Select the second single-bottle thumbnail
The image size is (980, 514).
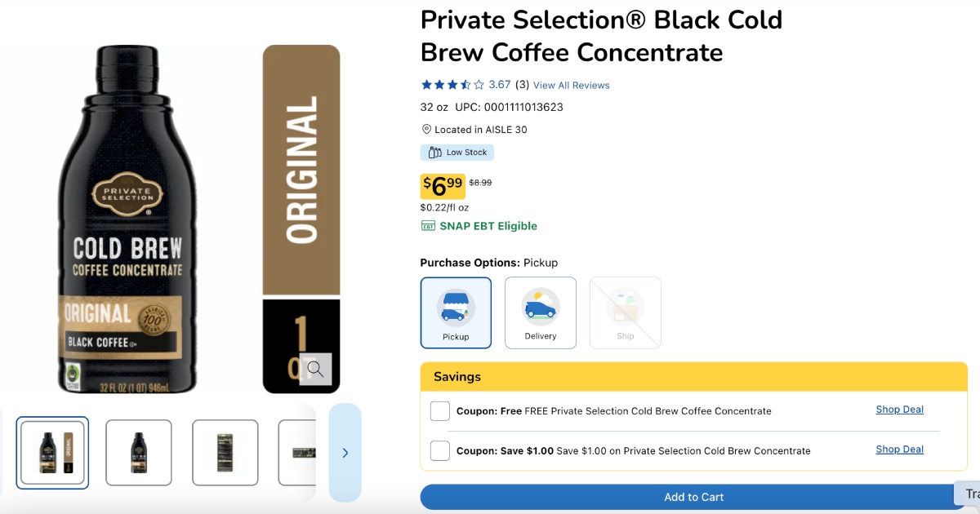click(139, 453)
